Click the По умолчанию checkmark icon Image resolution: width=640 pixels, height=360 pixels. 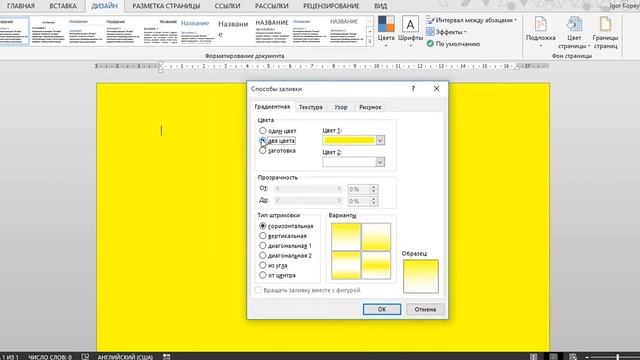[430, 44]
